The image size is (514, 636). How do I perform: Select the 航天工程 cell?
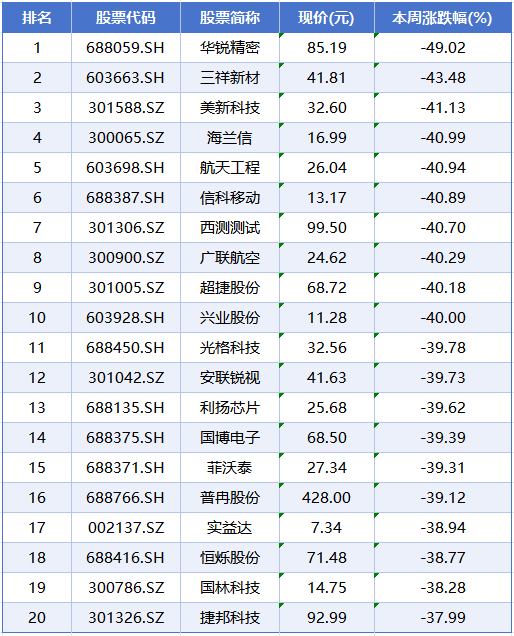click(x=230, y=168)
